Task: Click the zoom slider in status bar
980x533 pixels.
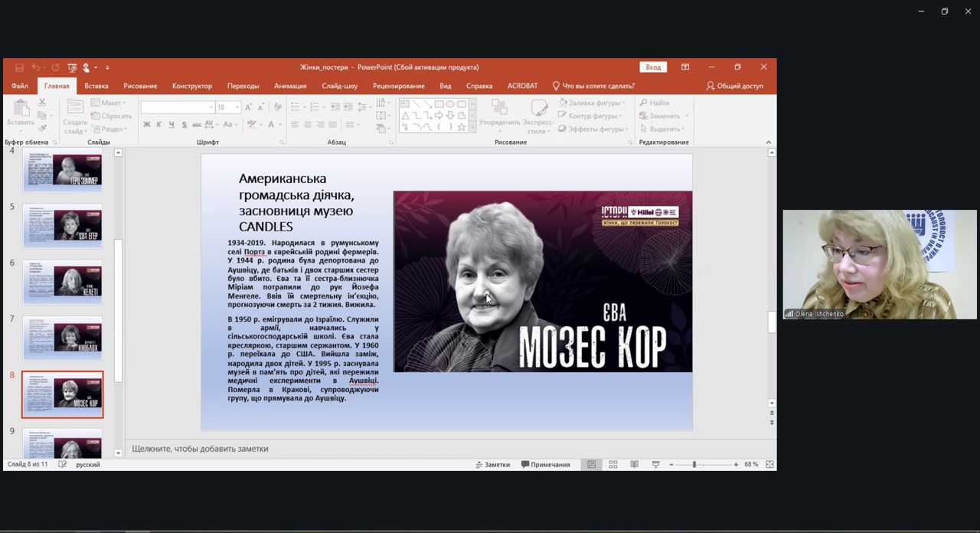Action: [694, 464]
